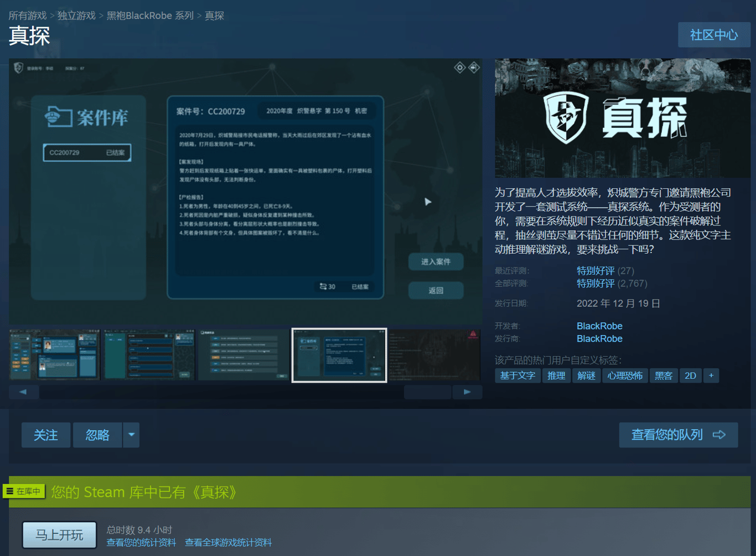Open the main case-library screenshot preview
This screenshot has height=556, width=756.
click(245, 191)
